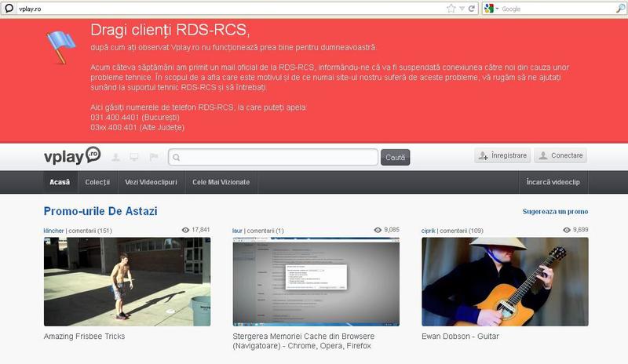Screen dimensions: 628x364
Task: Click the magnifier in Google search box
Action: (x=620, y=9)
